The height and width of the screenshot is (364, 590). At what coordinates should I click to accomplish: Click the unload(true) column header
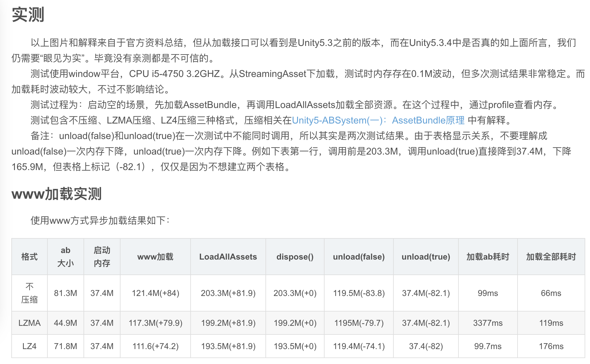click(x=426, y=257)
